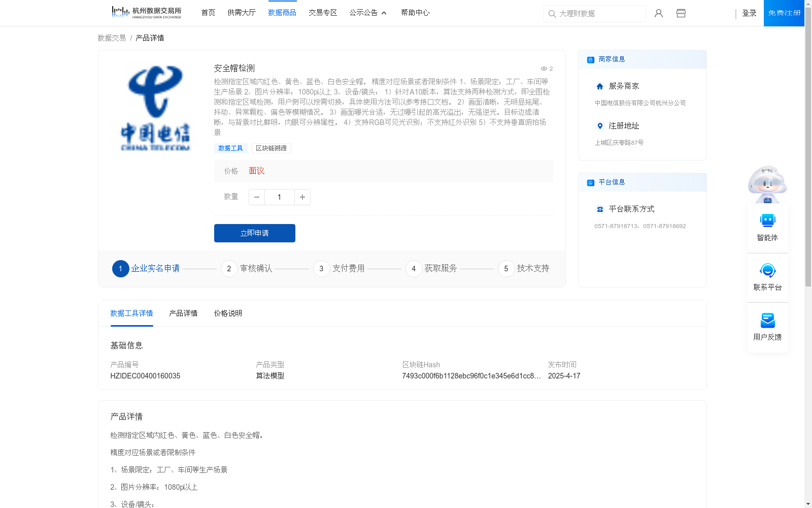Click the publish date 2025-4-17
Image resolution: width=812 pixels, height=508 pixels.
pos(564,376)
